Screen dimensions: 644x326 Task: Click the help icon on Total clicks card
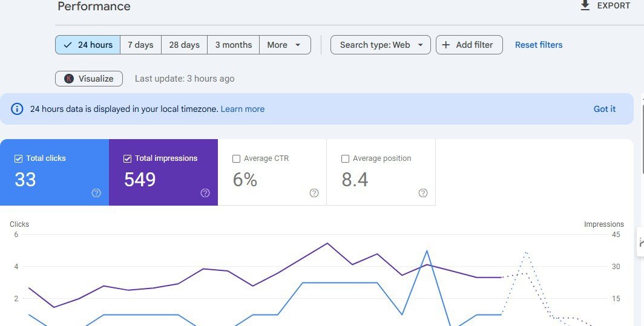pos(96,193)
